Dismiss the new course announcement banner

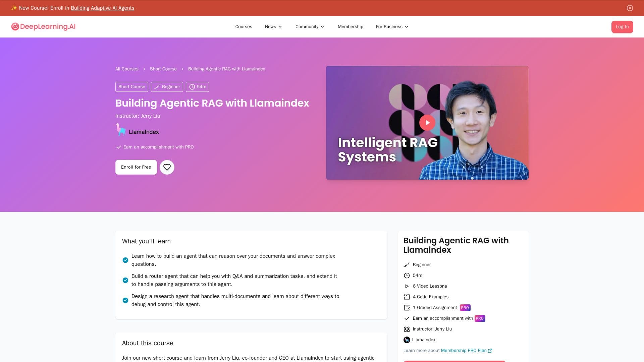click(x=630, y=8)
